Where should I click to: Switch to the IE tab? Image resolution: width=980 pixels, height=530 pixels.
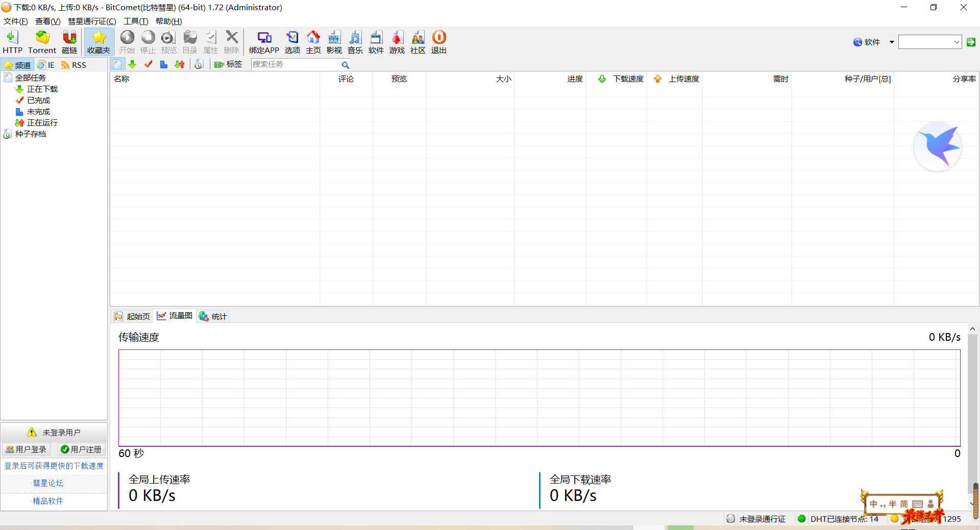(46, 65)
